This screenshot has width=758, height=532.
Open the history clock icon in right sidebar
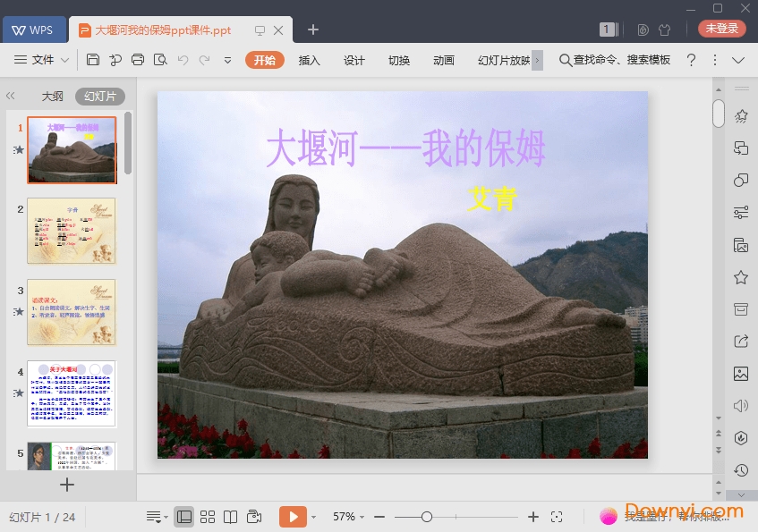click(x=740, y=469)
